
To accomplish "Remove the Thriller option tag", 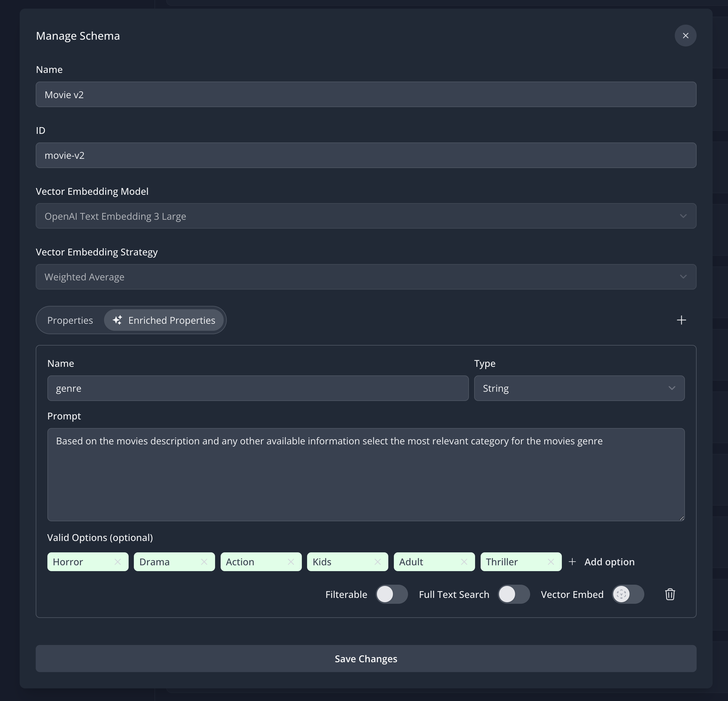I will click(x=551, y=562).
